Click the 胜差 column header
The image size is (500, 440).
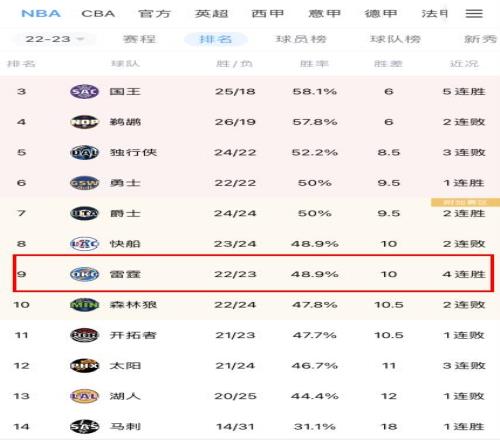[389, 64]
